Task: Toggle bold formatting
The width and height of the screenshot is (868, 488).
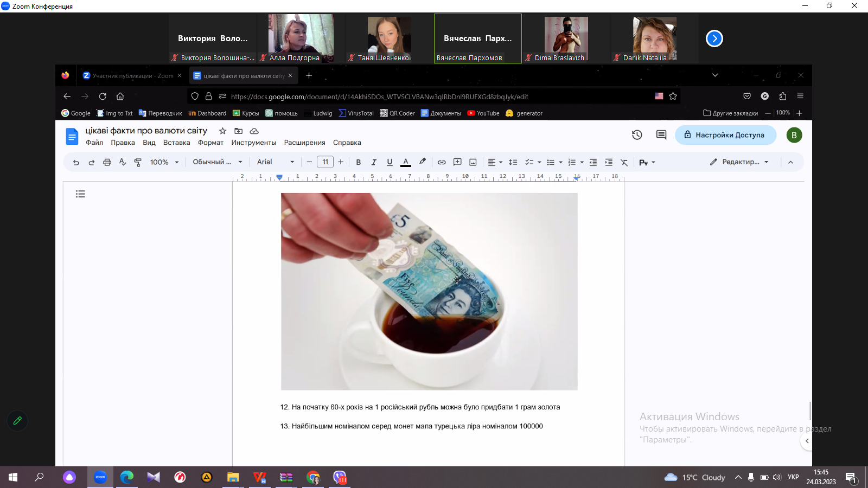Action: click(x=358, y=162)
